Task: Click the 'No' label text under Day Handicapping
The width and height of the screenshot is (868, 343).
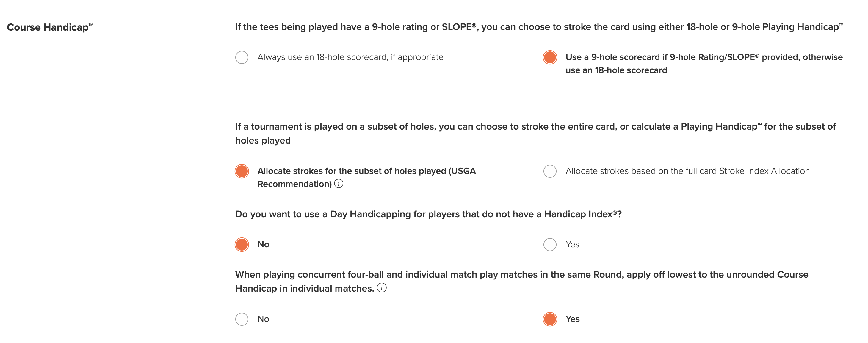Action: pyautogui.click(x=263, y=244)
